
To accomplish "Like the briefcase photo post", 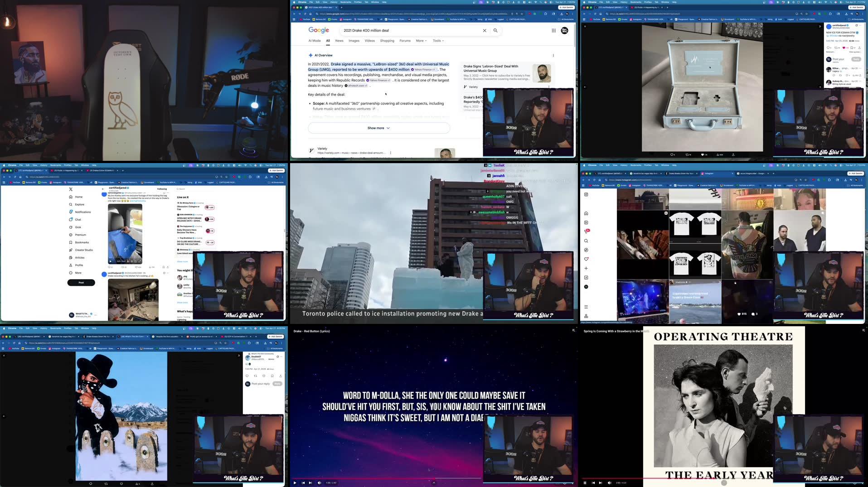I will pos(703,154).
